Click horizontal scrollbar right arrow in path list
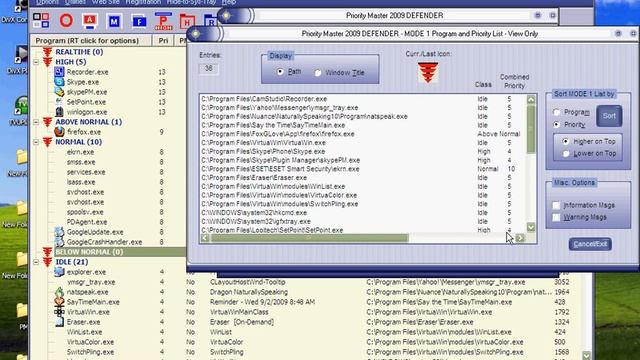 click(520, 238)
